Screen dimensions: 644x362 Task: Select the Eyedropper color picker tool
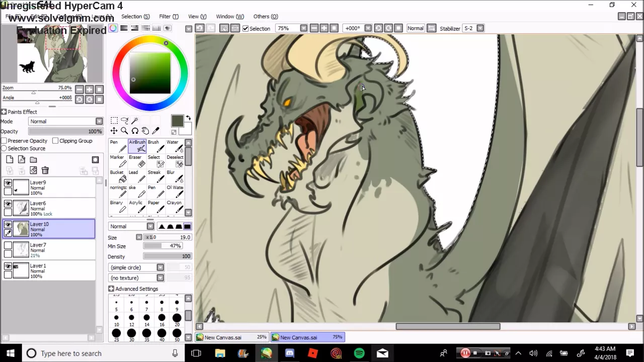[x=155, y=131]
